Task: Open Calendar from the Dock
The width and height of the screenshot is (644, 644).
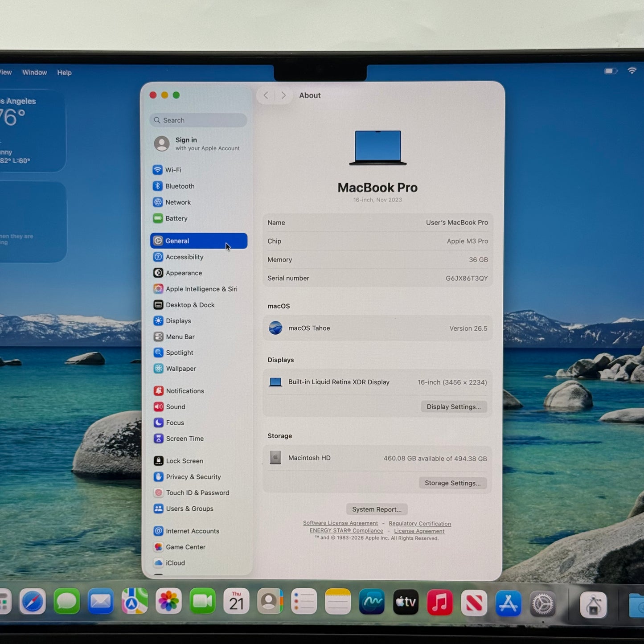Action: 236,601
